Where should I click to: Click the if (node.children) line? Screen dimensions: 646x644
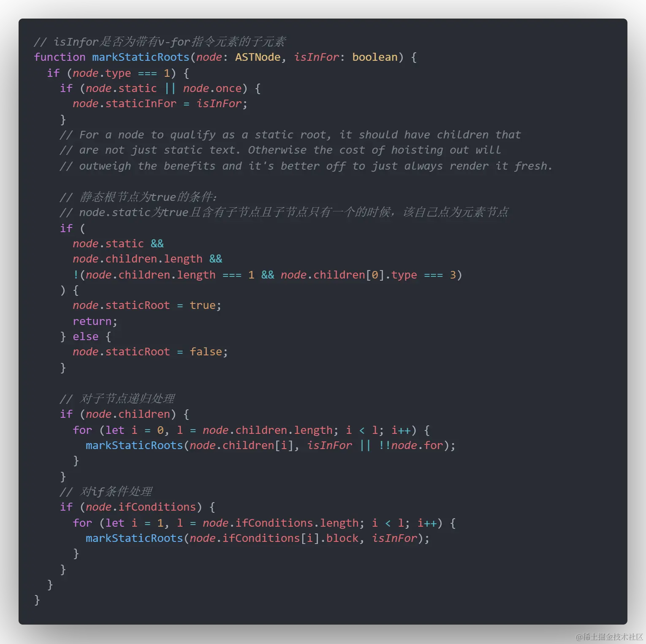125,414
